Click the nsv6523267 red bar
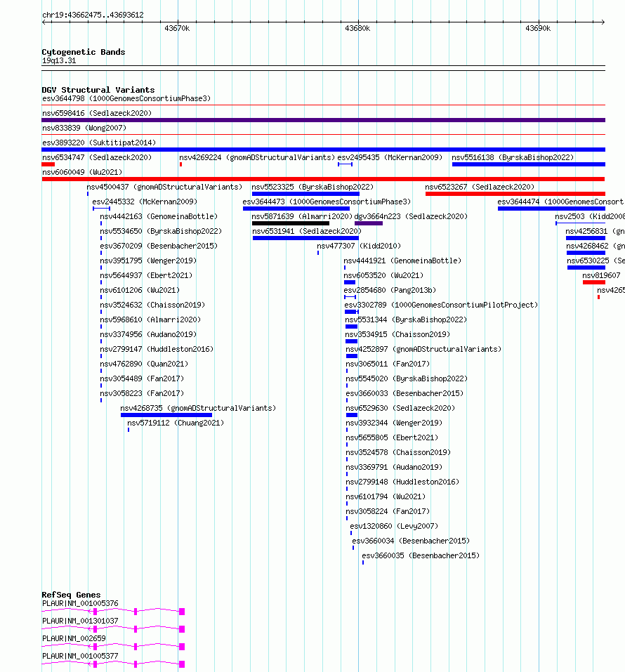Screen dimensions: 625x672 pos(515,194)
